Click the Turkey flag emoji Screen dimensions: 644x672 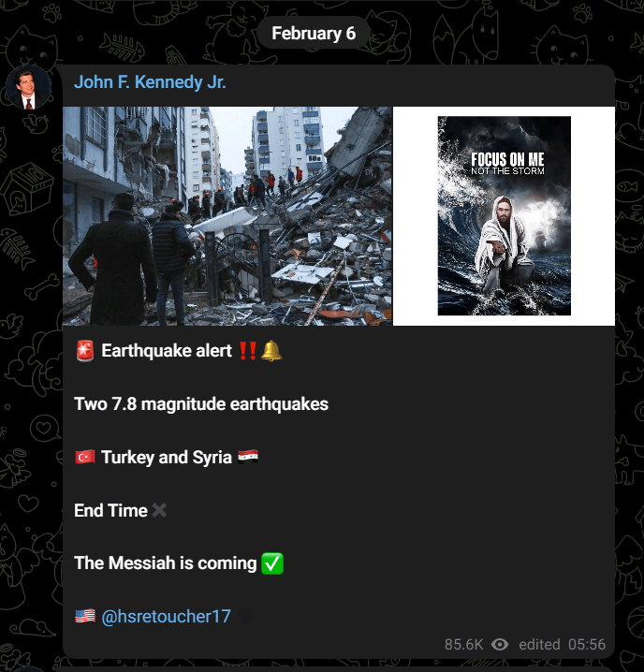point(85,458)
